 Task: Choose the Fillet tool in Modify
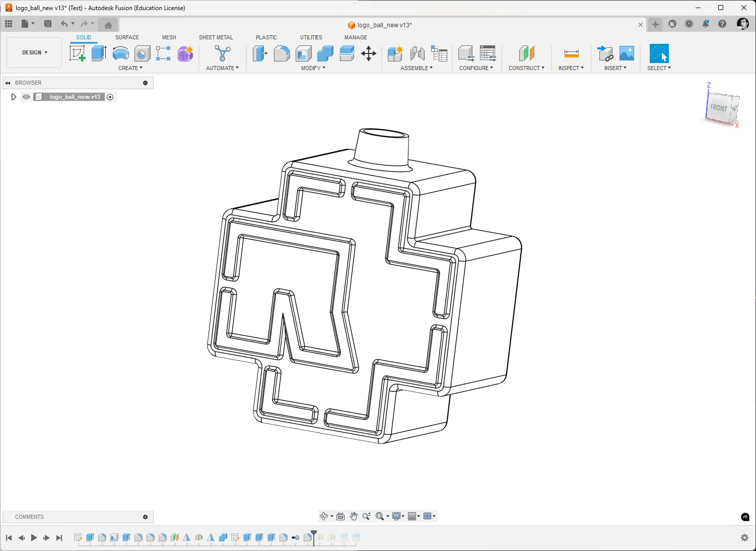pos(282,53)
